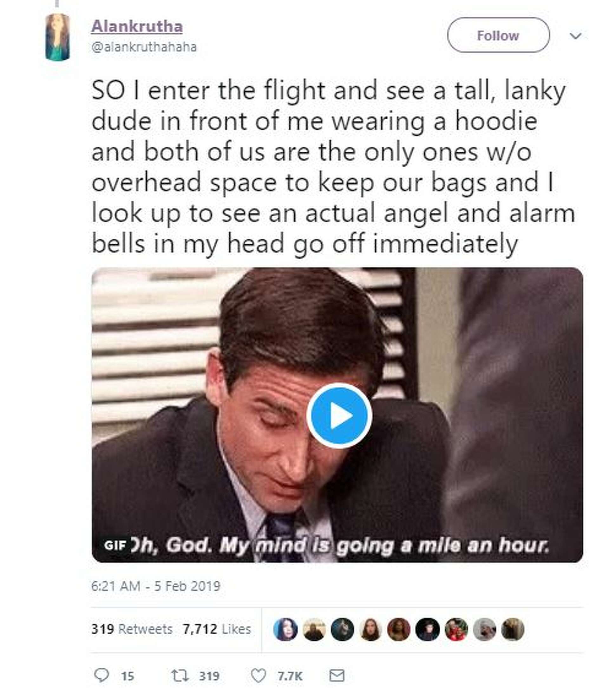Click the 319 retweet count at bottom
Image resolution: width=609 pixels, height=700 pixels.
tap(209, 676)
